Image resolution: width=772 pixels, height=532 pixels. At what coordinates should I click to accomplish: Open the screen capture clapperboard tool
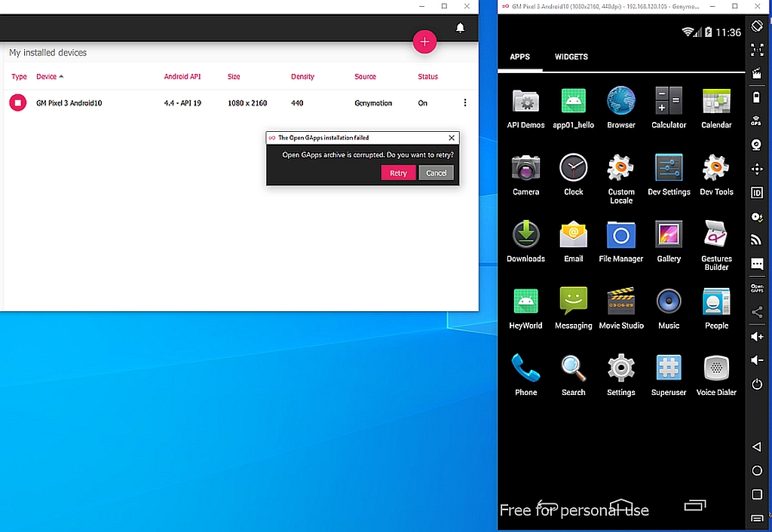coord(757,73)
